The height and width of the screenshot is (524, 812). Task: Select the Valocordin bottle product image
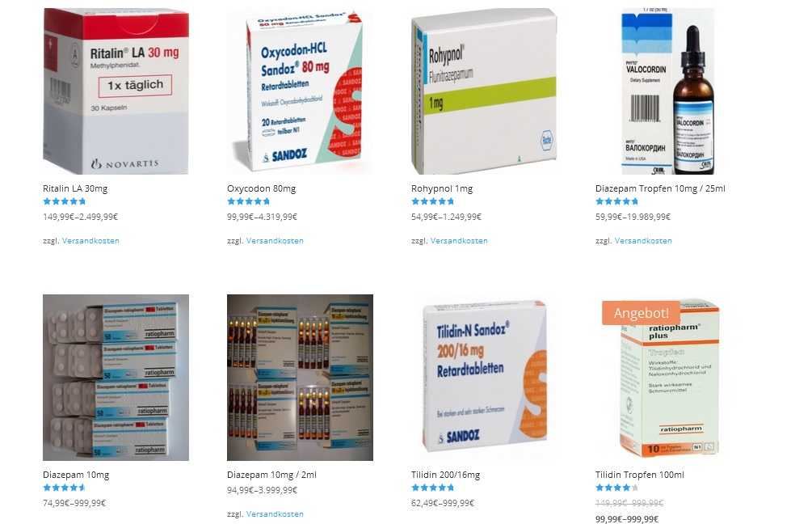coord(668,91)
